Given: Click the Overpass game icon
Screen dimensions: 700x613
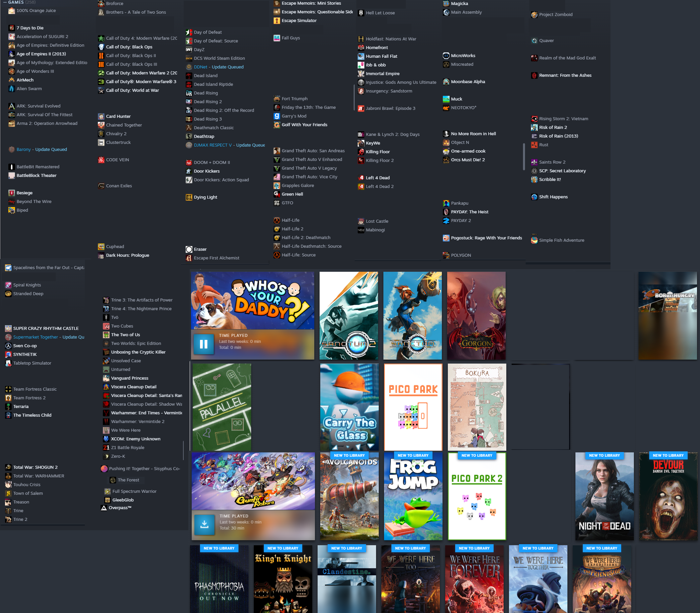Looking at the screenshot, I should tap(104, 507).
